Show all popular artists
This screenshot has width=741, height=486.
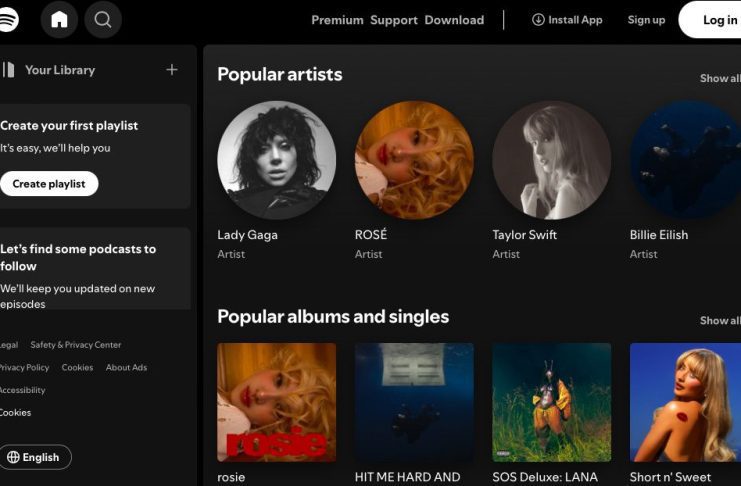(720, 78)
